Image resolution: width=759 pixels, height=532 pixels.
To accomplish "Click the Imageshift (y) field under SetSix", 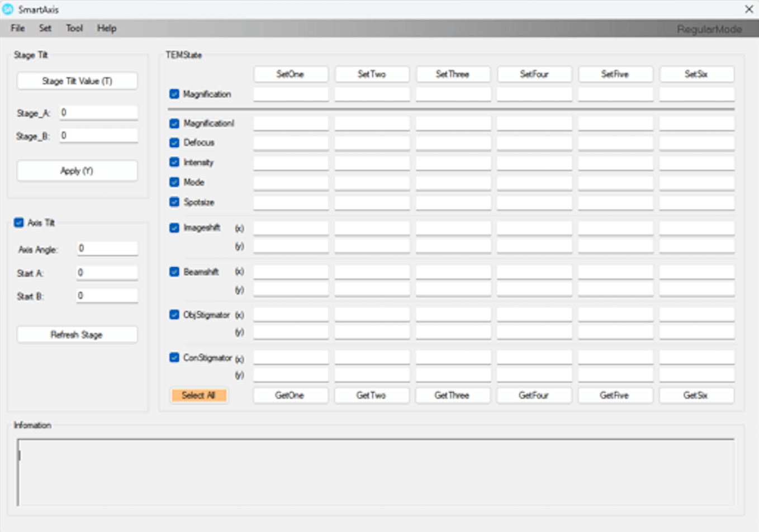I will click(696, 245).
